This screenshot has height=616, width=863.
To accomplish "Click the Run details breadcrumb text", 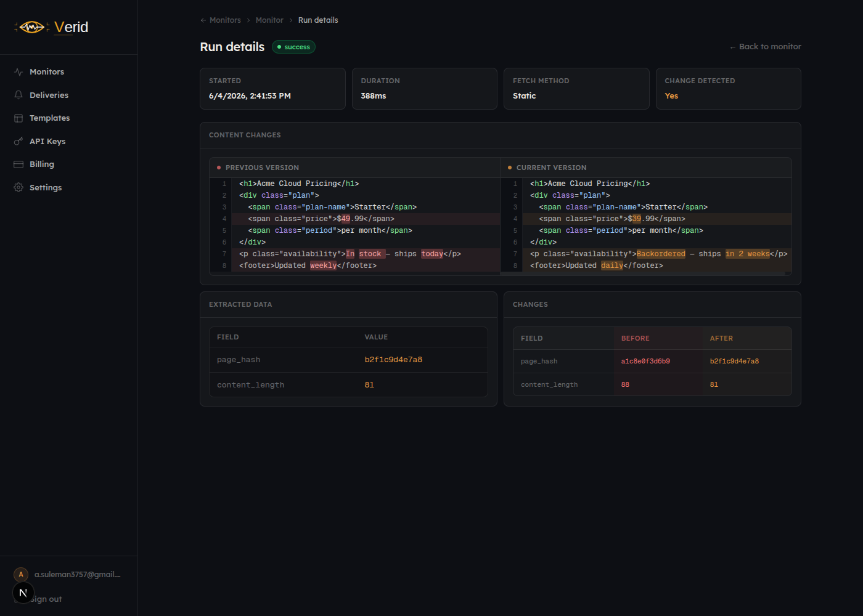I will [x=318, y=20].
